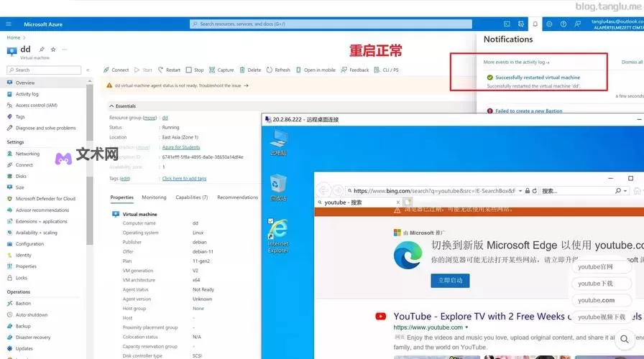Open more options ellipsis beside dd title
Image resolution: width=644 pixels, height=359 pixels.
[x=64, y=50]
